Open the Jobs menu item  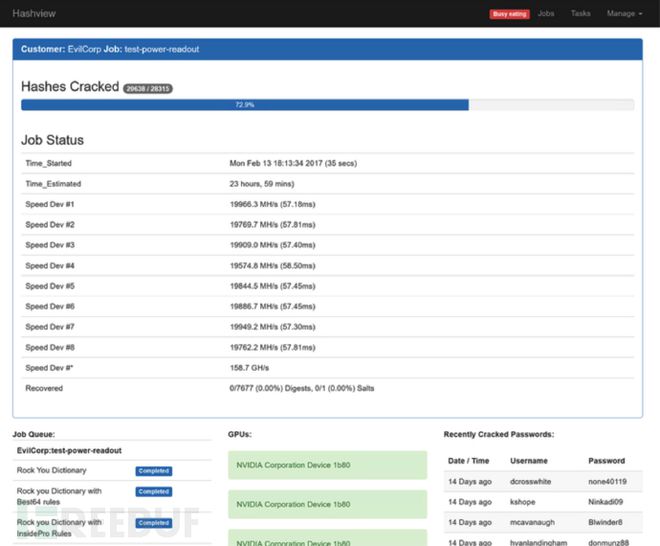546,13
